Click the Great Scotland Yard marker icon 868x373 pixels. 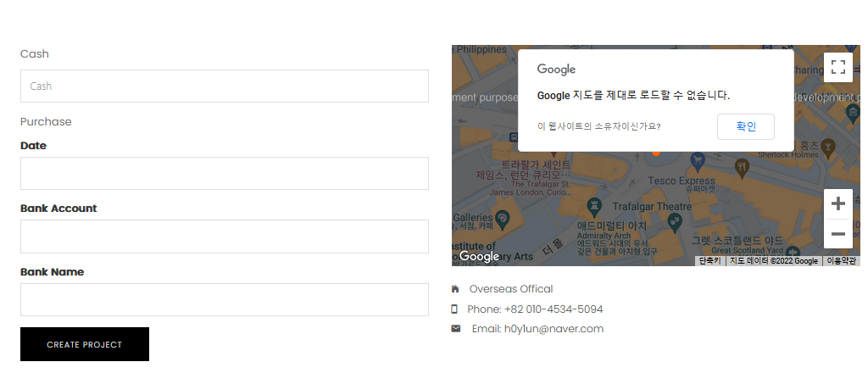pos(793,253)
